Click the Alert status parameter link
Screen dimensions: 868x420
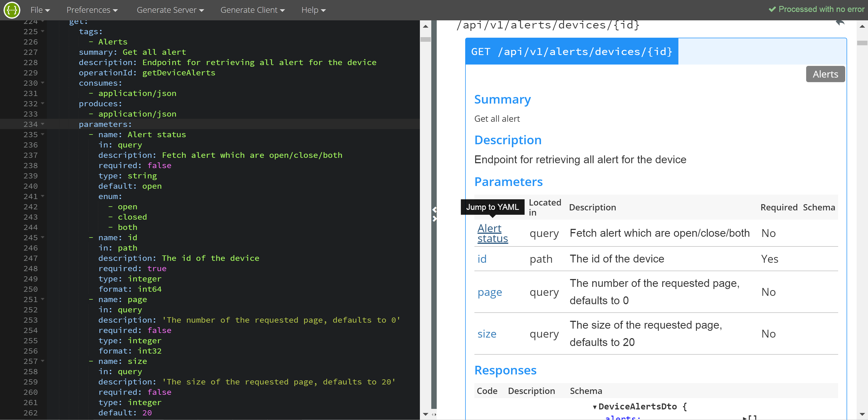point(492,233)
